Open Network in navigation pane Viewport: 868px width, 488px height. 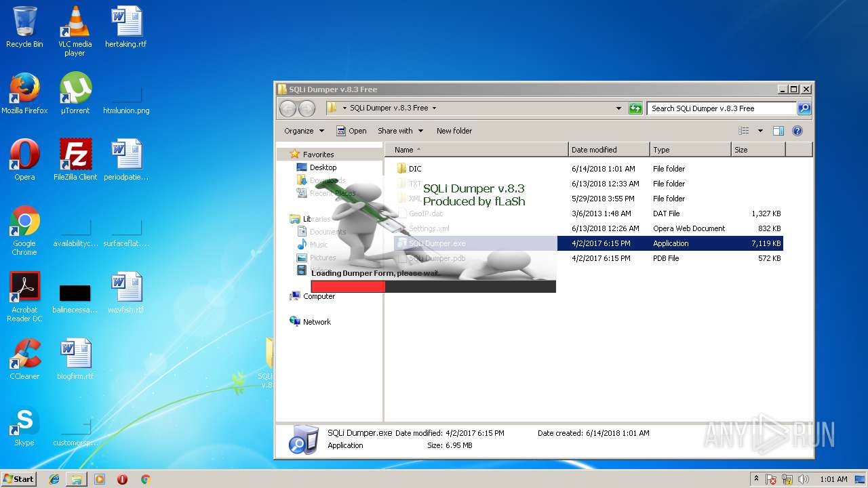click(x=317, y=322)
